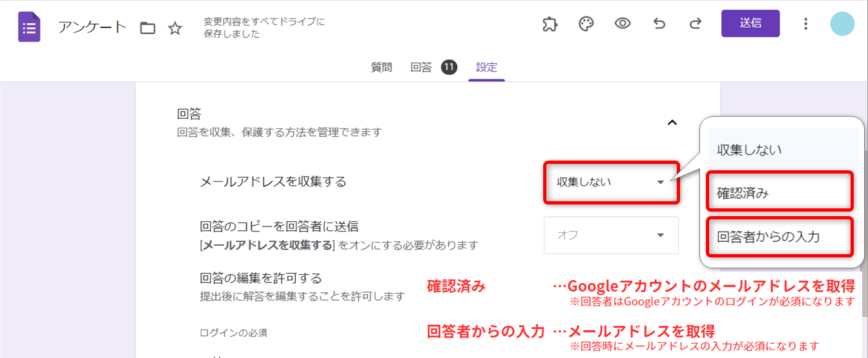Click the redo arrow icon

point(696,24)
